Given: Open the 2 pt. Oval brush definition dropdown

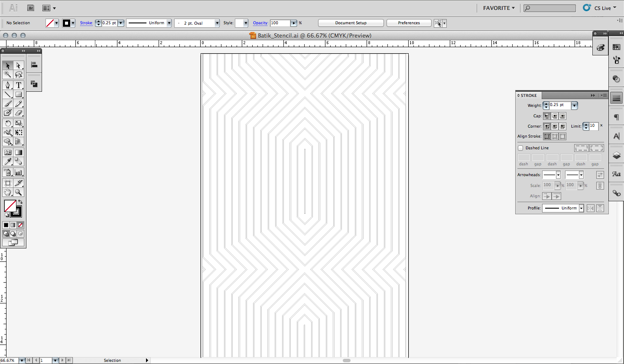Looking at the screenshot, I should pos(217,23).
